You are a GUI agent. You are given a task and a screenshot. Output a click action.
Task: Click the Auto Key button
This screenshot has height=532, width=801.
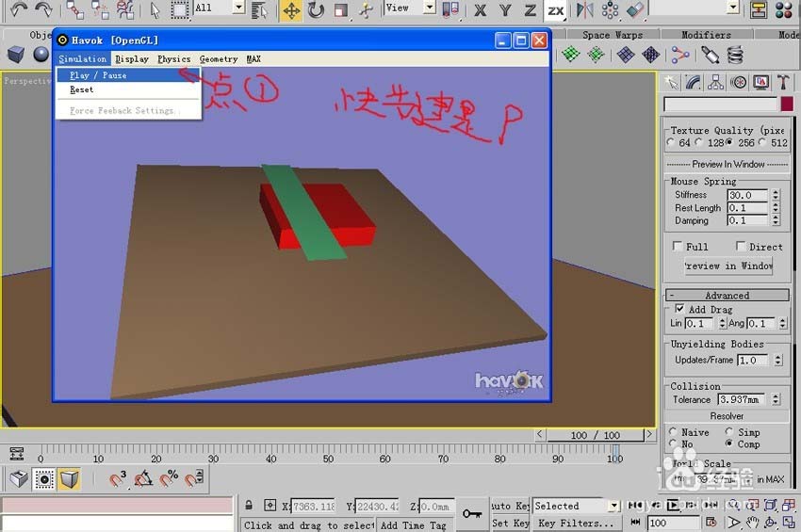511,506
